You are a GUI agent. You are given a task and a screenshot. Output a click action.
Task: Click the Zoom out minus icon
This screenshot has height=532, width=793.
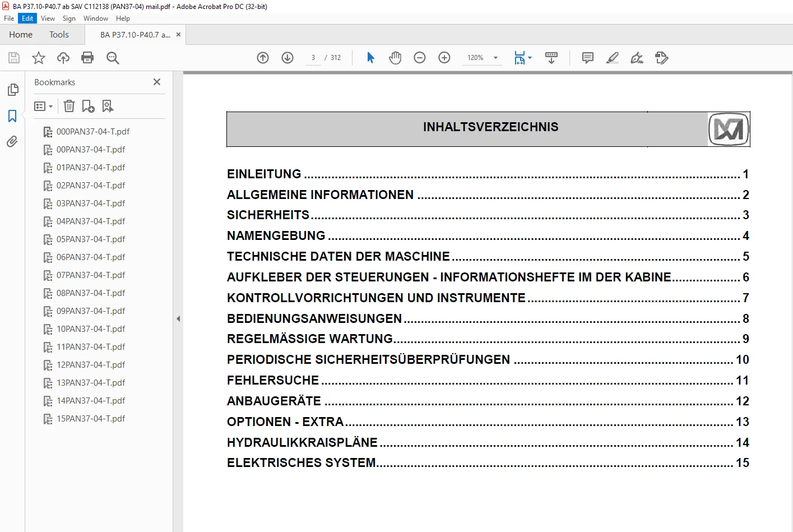point(420,58)
